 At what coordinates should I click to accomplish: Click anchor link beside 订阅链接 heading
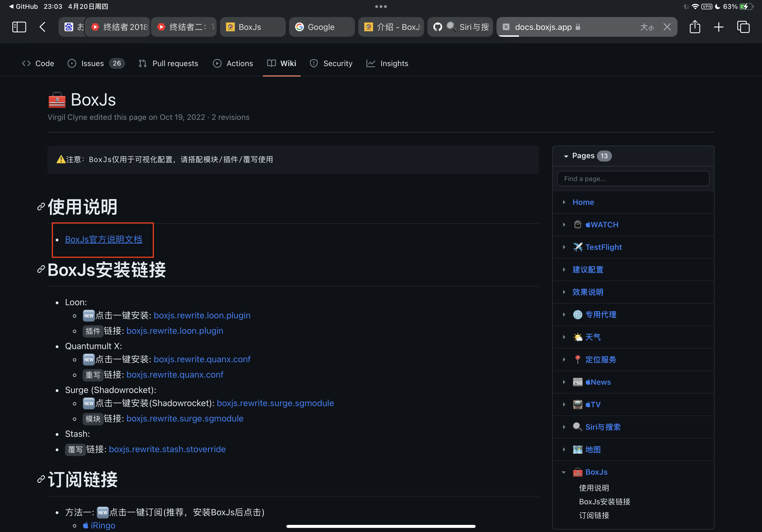tap(41, 479)
